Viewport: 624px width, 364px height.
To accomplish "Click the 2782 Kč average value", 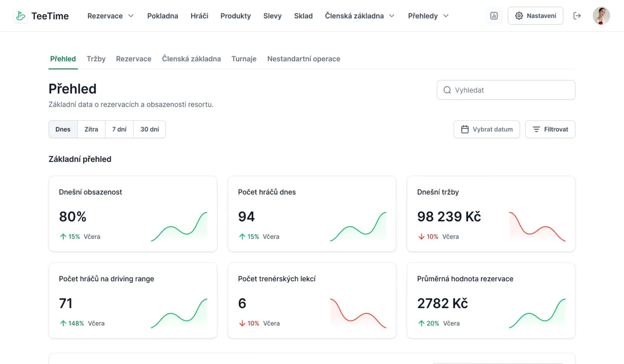I will [443, 304].
